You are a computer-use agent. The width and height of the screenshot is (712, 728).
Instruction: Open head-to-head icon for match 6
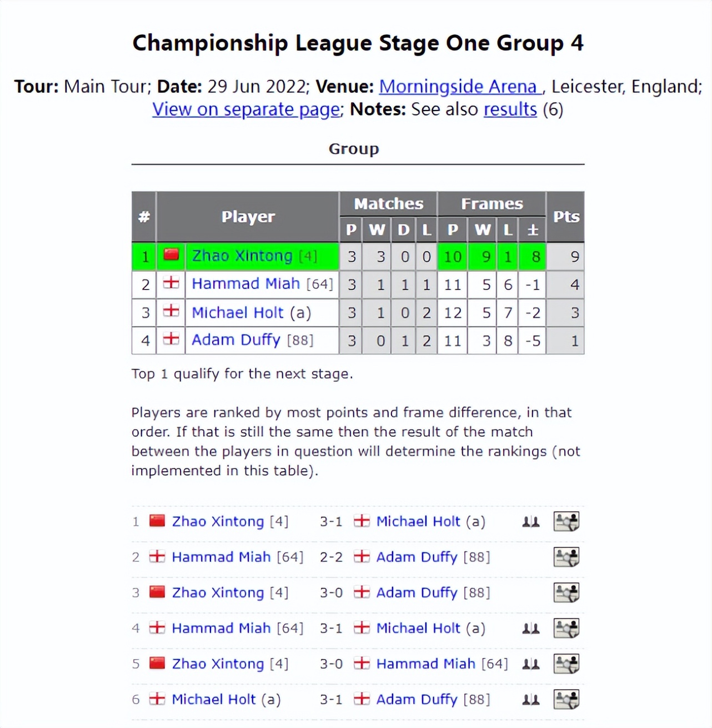click(531, 700)
